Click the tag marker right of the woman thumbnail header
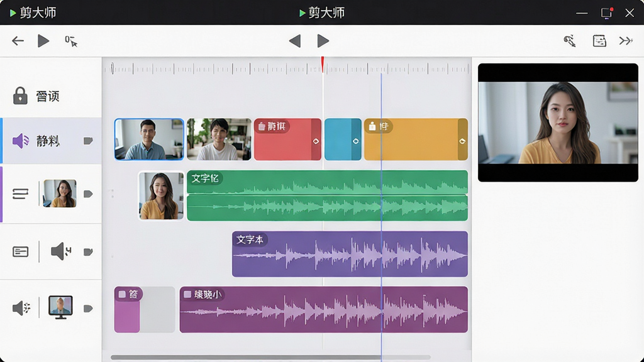Image resolution: width=644 pixels, height=362 pixels. point(88,194)
